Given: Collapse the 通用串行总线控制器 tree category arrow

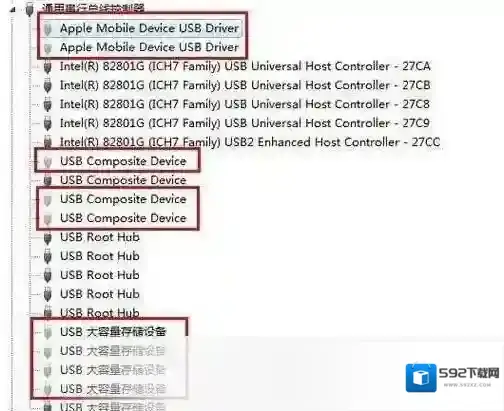Looking at the screenshot, I should (13, 10).
